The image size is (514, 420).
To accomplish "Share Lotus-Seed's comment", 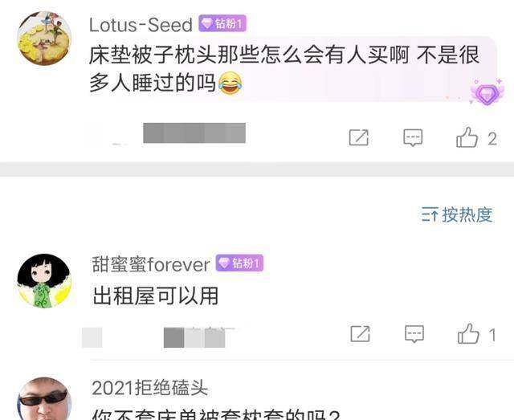I will coord(359,137).
